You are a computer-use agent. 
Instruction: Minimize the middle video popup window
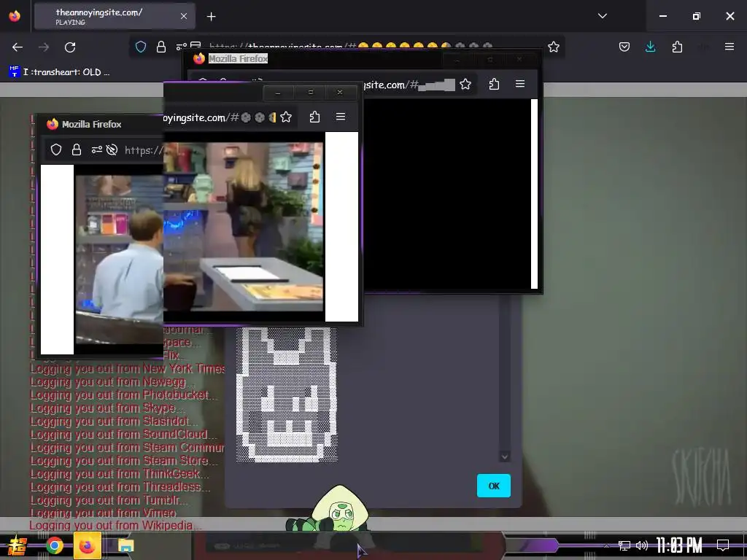(x=278, y=93)
